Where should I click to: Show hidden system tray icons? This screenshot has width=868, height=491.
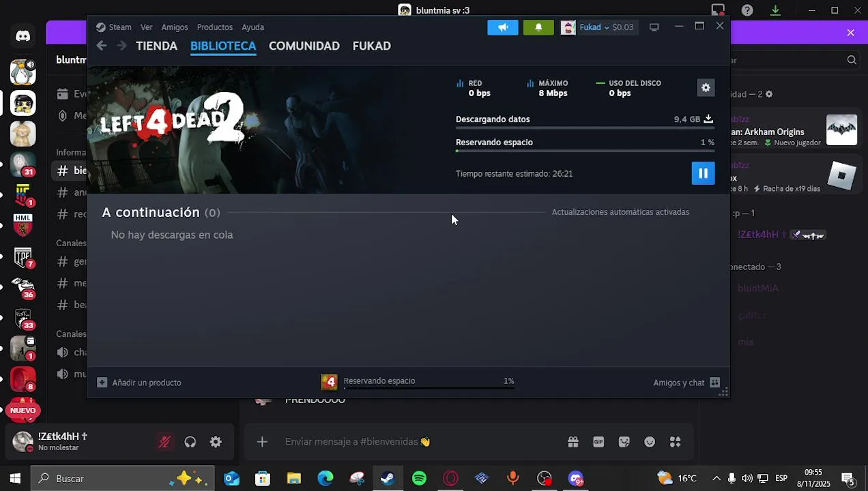click(717, 479)
